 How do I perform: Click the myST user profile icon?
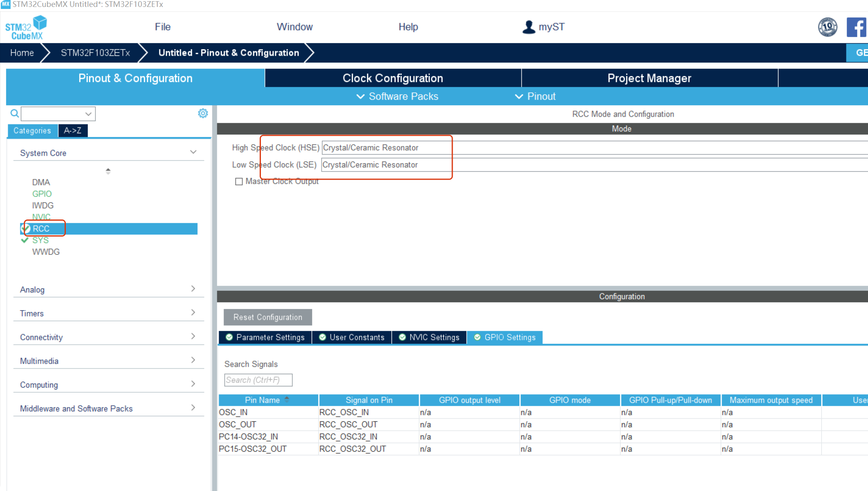pos(529,27)
